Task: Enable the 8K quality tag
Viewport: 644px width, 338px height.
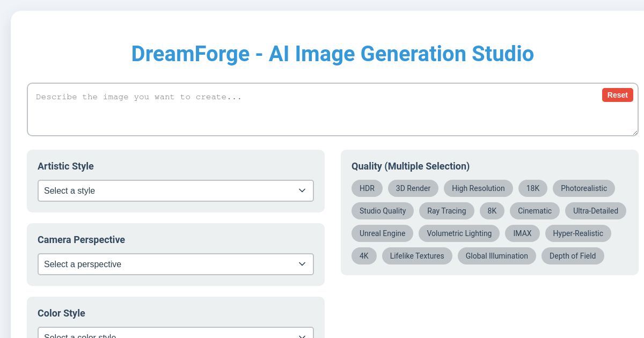Action: click(x=492, y=211)
